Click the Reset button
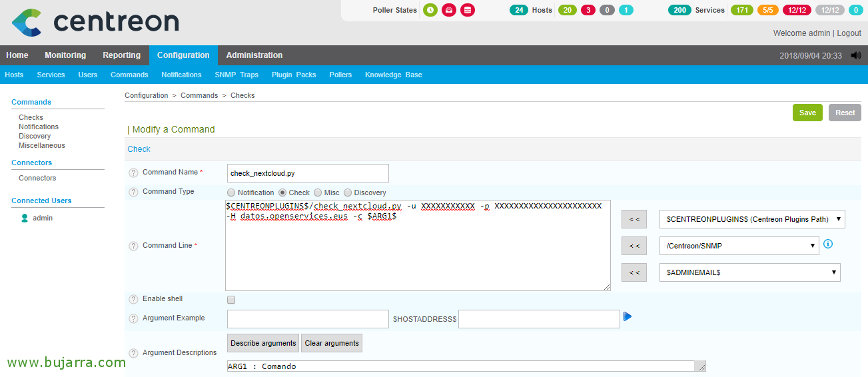Image resolution: width=868 pixels, height=377 pixels. (845, 113)
